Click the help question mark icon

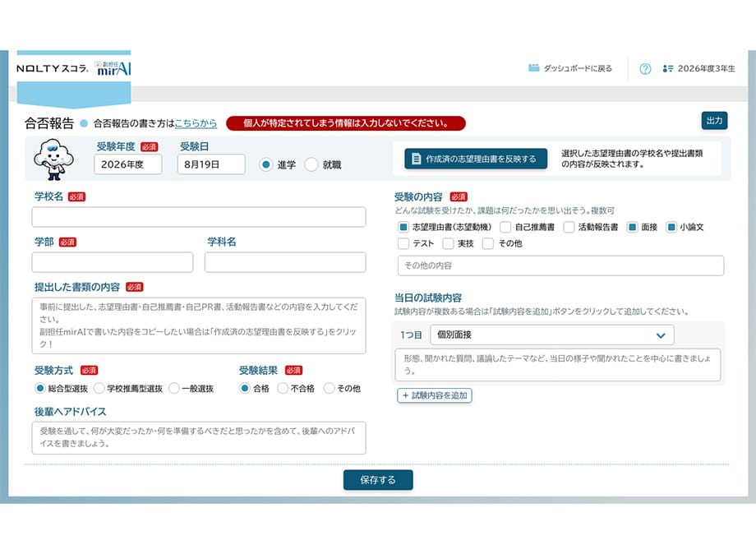[645, 69]
